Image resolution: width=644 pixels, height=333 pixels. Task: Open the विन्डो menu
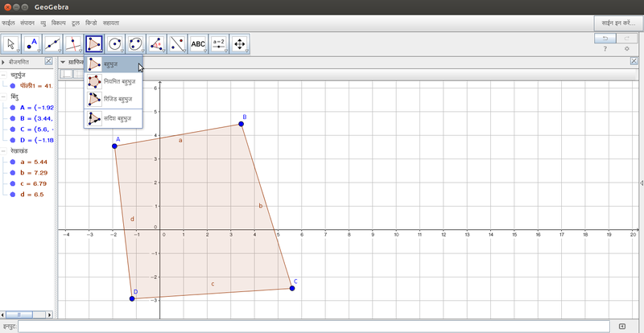[91, 23]
